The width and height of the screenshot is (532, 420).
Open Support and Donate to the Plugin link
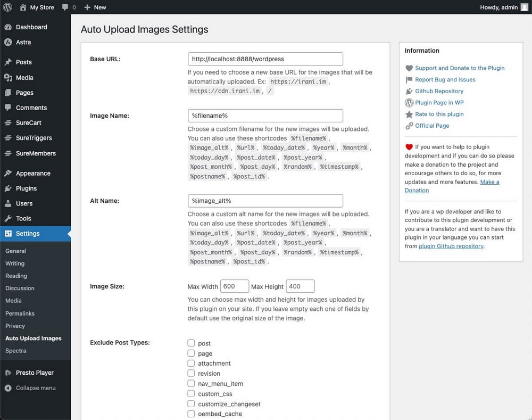tap(460, 68)
